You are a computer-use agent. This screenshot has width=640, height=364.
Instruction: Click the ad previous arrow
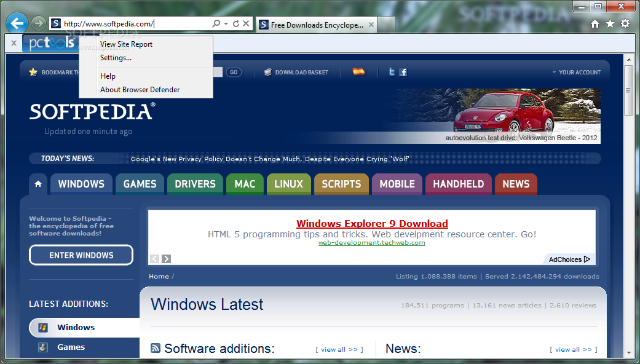coord(154,259)
